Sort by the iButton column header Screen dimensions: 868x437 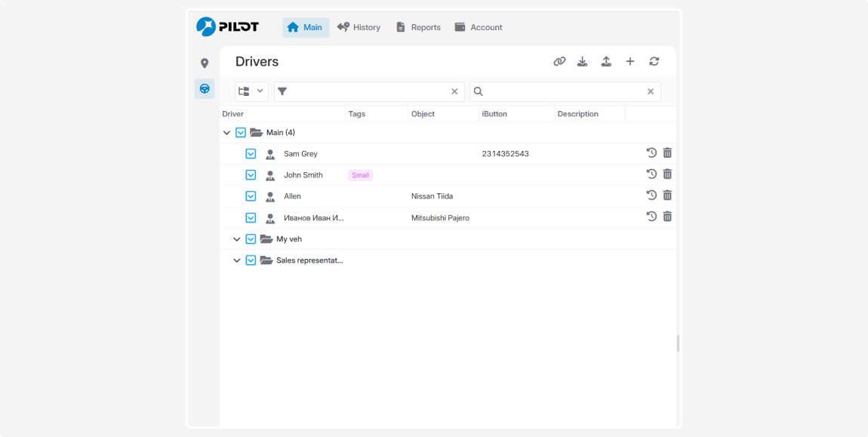[494, 114]
